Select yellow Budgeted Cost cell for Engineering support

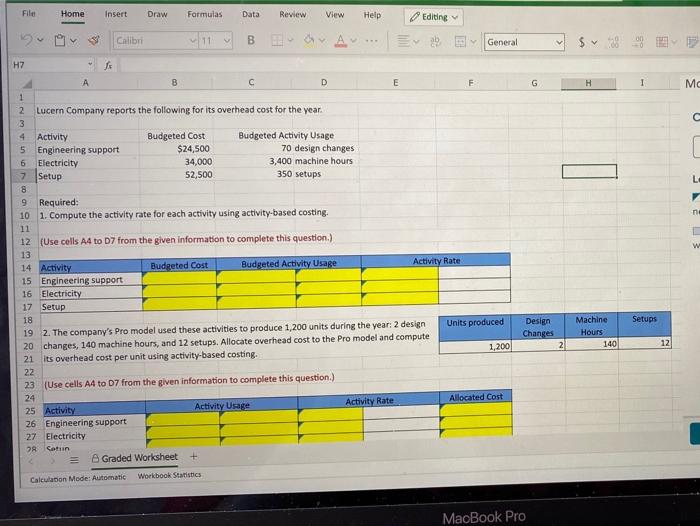(x=179, y=279)
